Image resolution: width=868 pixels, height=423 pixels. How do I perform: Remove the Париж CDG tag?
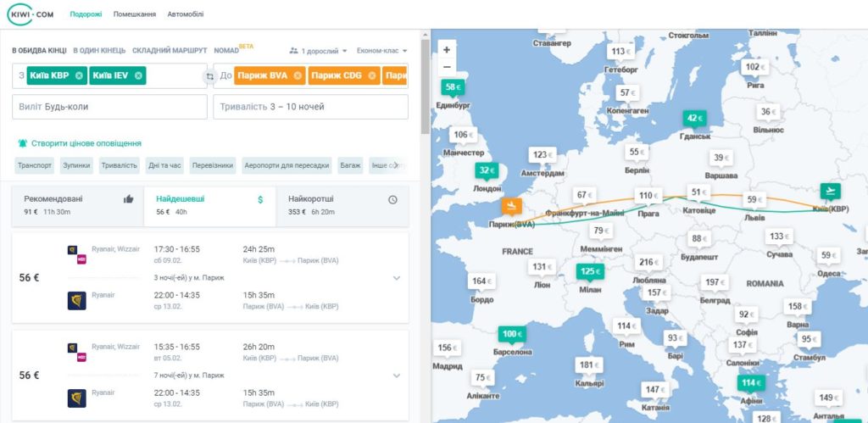point(372,75)
